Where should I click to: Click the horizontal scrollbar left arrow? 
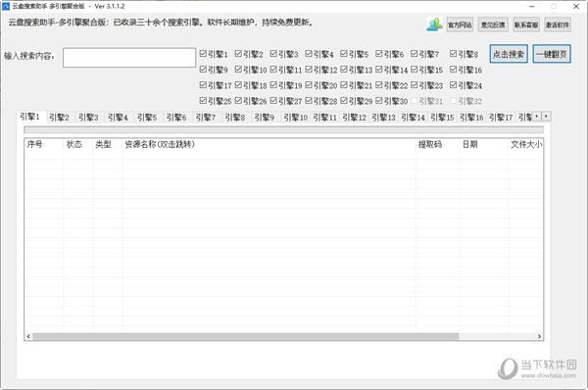pos(28,336)
